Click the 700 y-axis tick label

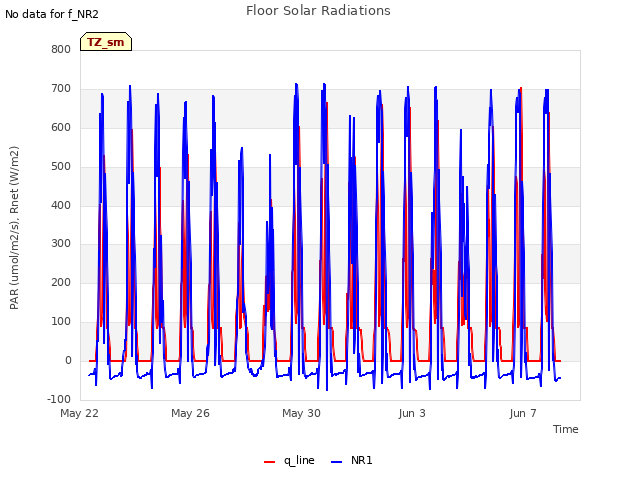[x=61, y=89]
